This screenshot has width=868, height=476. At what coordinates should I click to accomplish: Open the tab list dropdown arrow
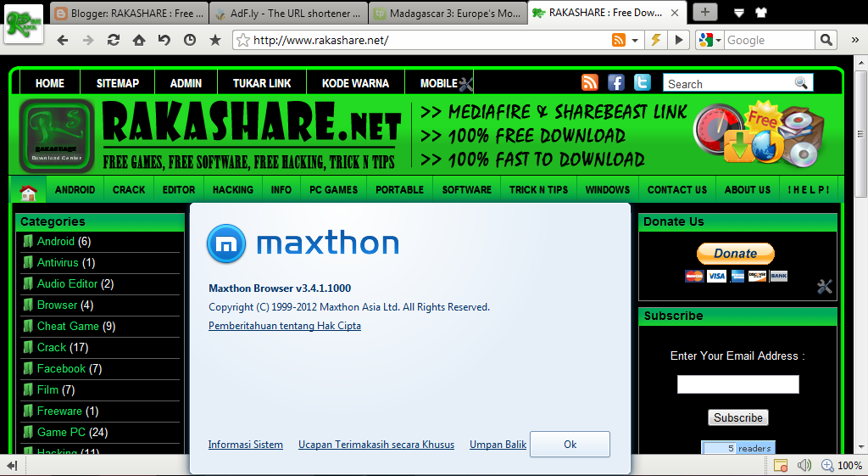coord(739,13)
